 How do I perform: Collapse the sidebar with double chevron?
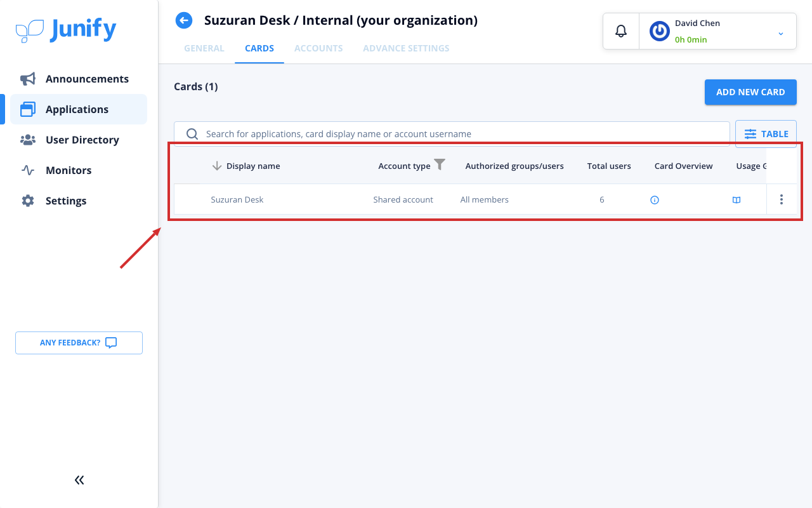coord(79,480)
